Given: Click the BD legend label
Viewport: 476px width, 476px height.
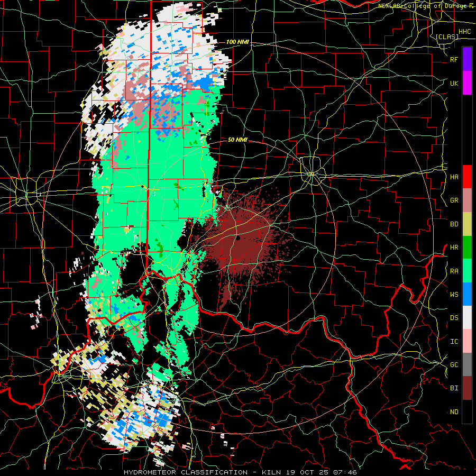Looking at the screenshot, I should tap(454, 224).
